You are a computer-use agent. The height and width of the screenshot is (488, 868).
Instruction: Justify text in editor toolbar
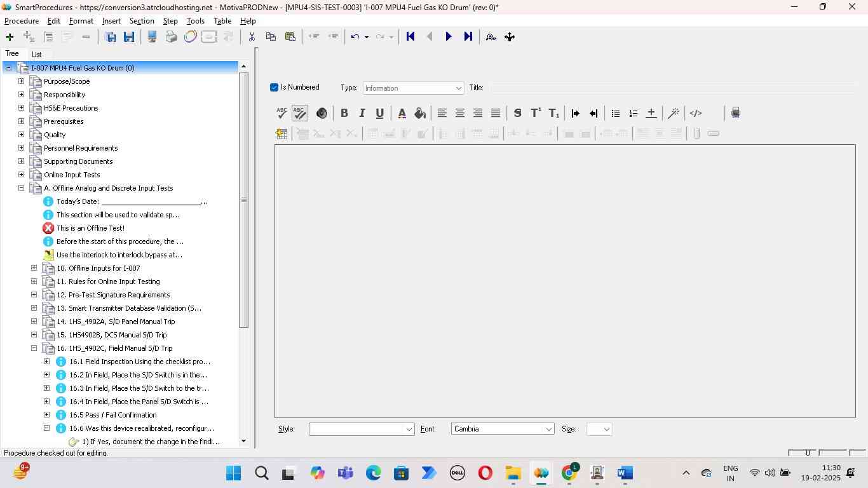(x=495, y=113)
